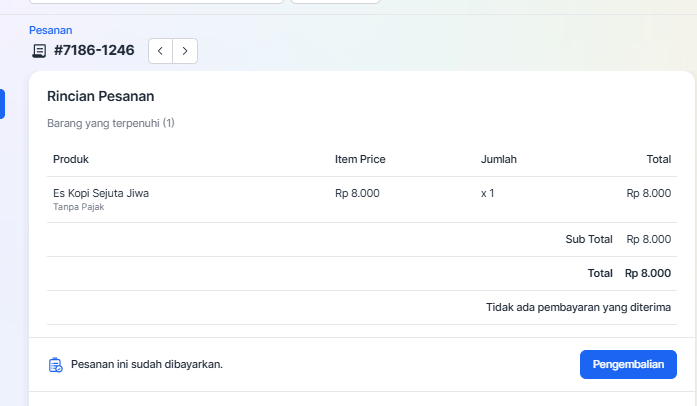The height and width of the screenshot is (406, 697).
Task: Click the Produk column header
Action: tap(71, 159)
